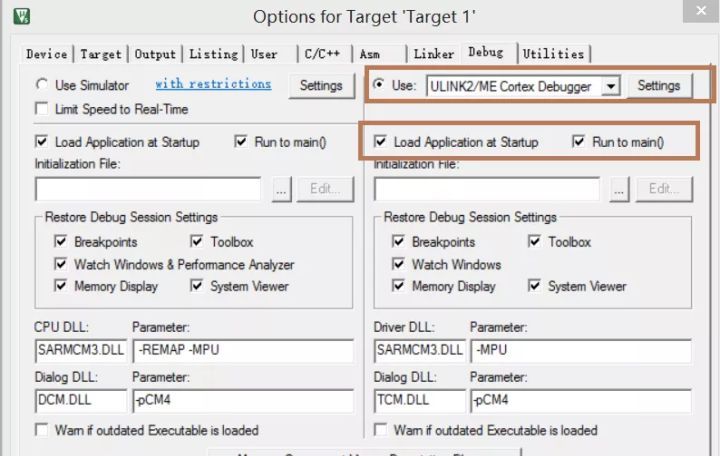Click right-side Initialization File text field
This screenshot has width=720, height=456.
pyautogui.click(x=487, y=188)
